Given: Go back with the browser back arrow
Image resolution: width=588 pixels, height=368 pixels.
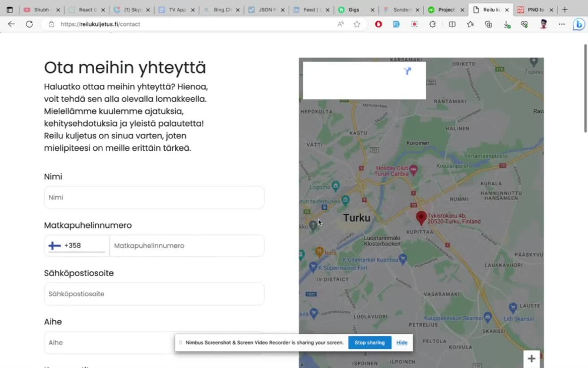Looking at the screenshot, I should 11,24.
